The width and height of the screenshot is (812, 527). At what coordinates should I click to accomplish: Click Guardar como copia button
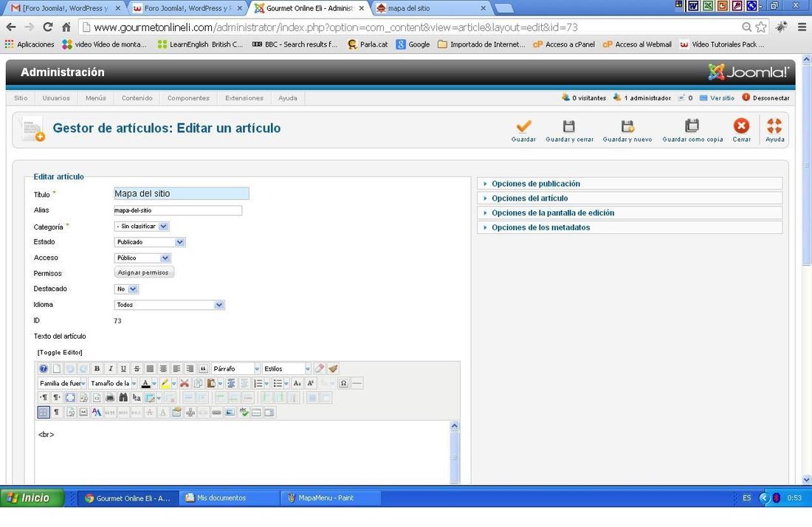692,131
